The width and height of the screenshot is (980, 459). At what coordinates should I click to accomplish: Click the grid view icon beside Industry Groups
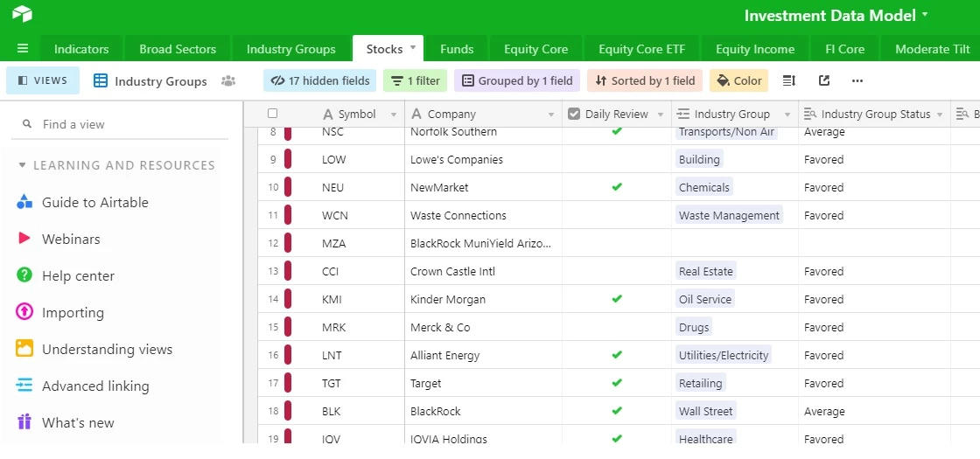[x=100, y=80]
